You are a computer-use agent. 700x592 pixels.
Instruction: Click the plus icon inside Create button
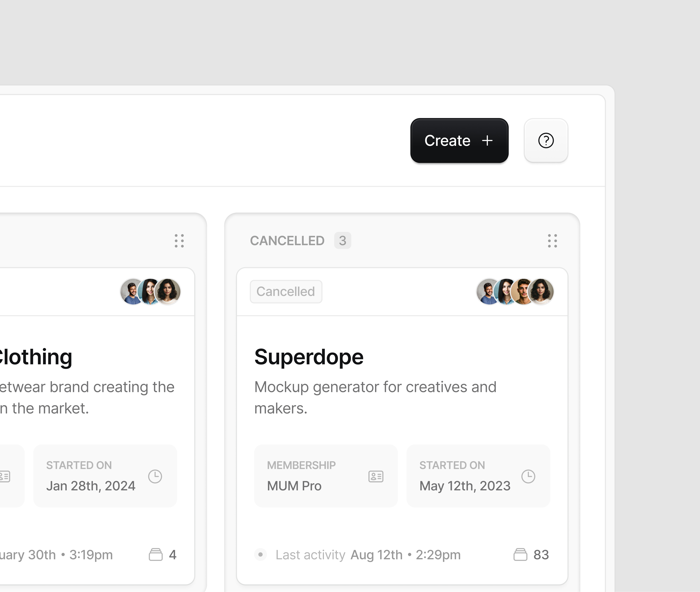point(487,141)
